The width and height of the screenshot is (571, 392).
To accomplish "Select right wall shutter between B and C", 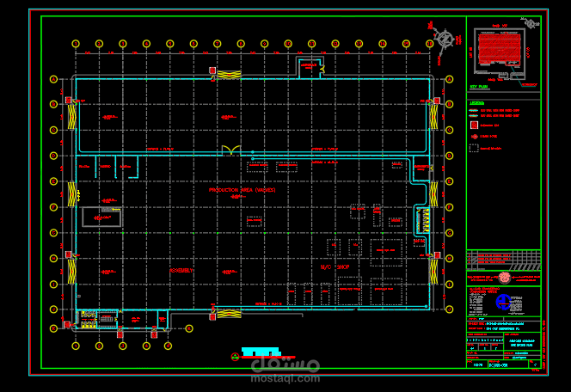I will click(x=433, y=117).
